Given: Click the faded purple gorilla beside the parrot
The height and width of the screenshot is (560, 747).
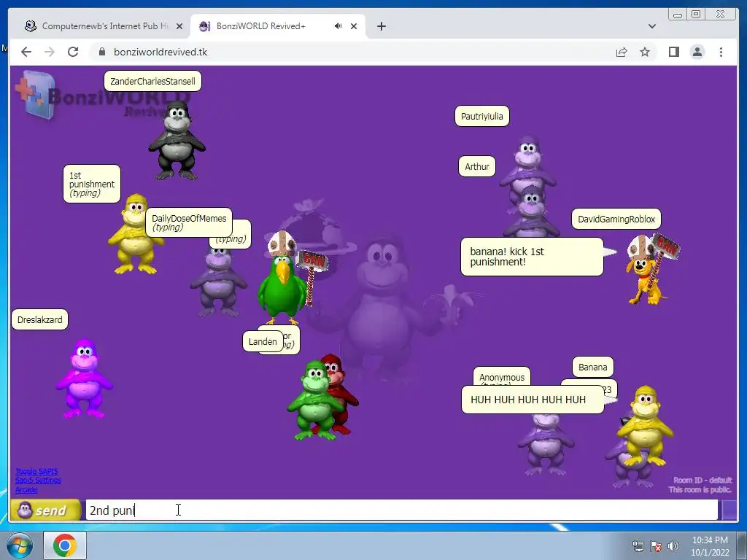Looking at the screenshot, I should [217, 282].
